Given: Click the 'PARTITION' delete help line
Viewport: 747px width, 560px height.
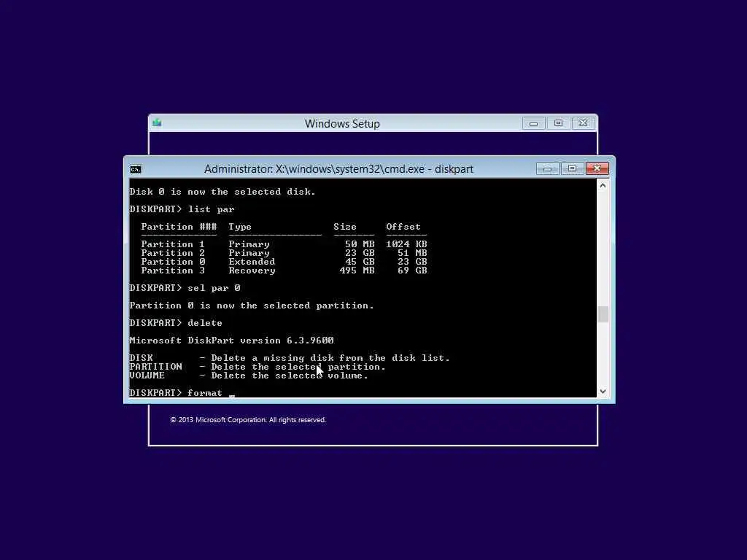Looking at the screenshot, I should click(258, 367).
